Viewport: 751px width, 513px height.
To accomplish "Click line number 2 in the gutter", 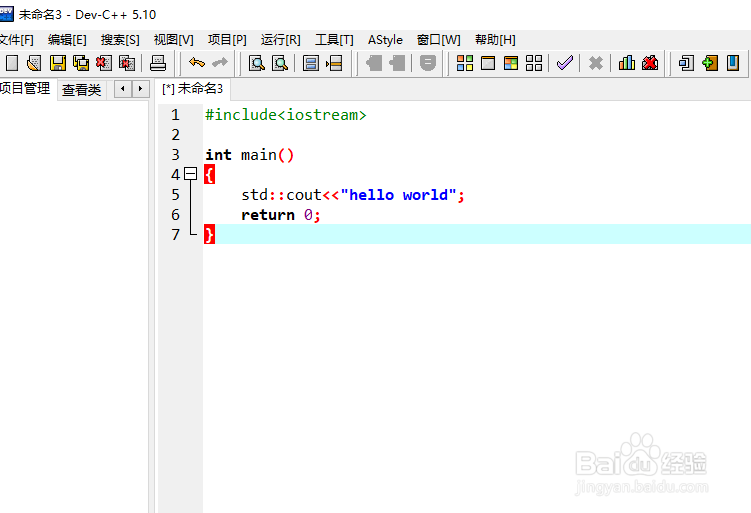I will [x=175, y=135].
